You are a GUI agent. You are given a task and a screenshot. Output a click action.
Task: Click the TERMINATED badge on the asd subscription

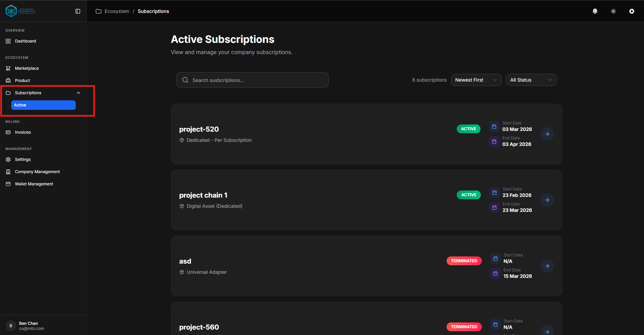point(464,261)
